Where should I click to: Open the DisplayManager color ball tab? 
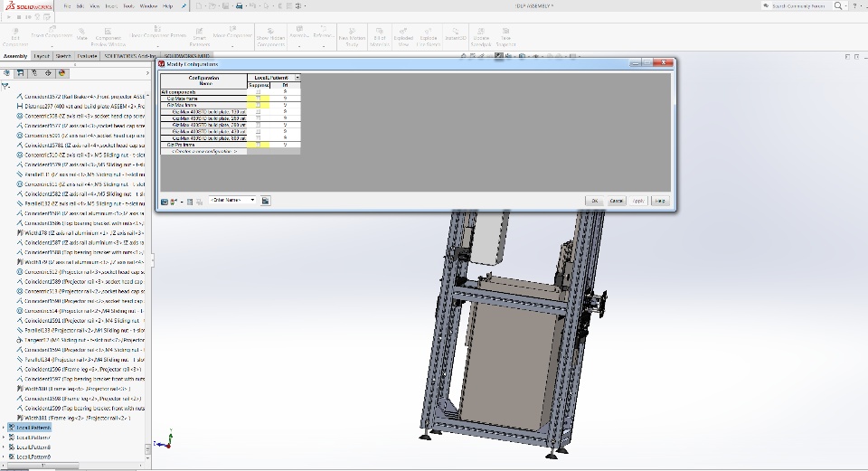[62, 73]
